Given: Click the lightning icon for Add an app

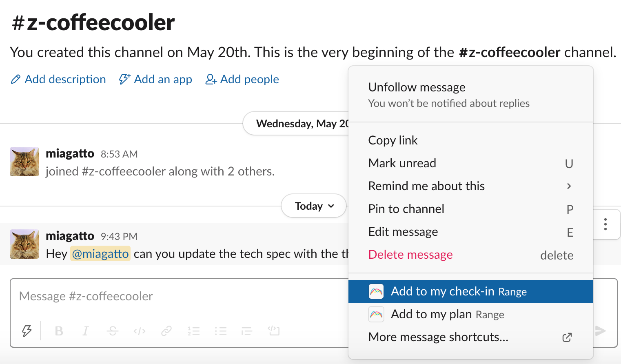Looking at the screenshot, I should coord(124,79).
